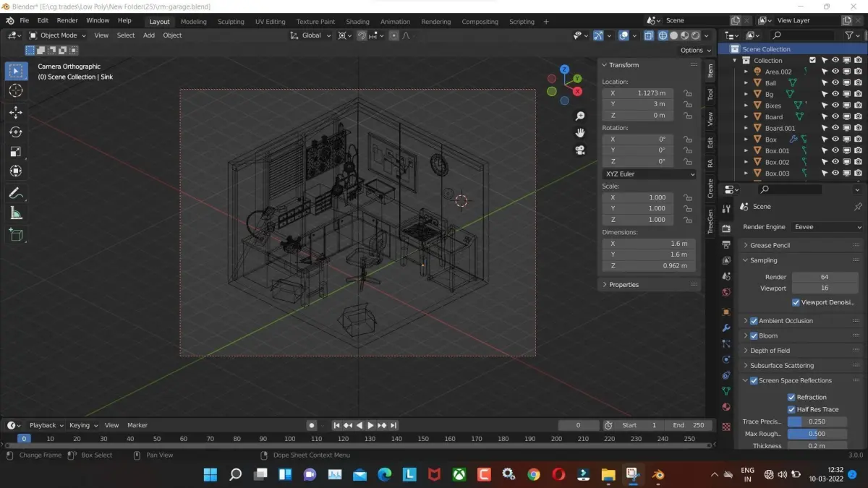Hide the Board.001 object eye icon
The width and height of the screenshot is (868, 488).
pyautogui.click(x=835, y=128)
